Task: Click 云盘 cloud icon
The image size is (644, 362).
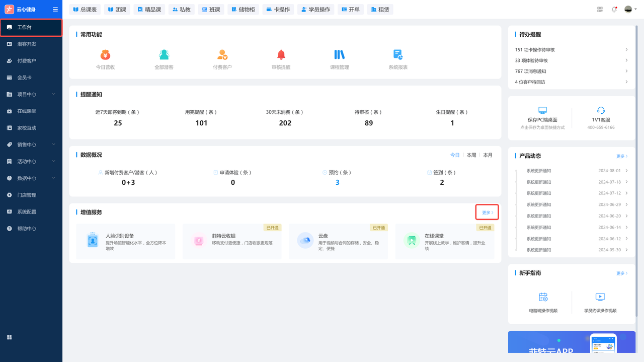Action: pos(305,241)
